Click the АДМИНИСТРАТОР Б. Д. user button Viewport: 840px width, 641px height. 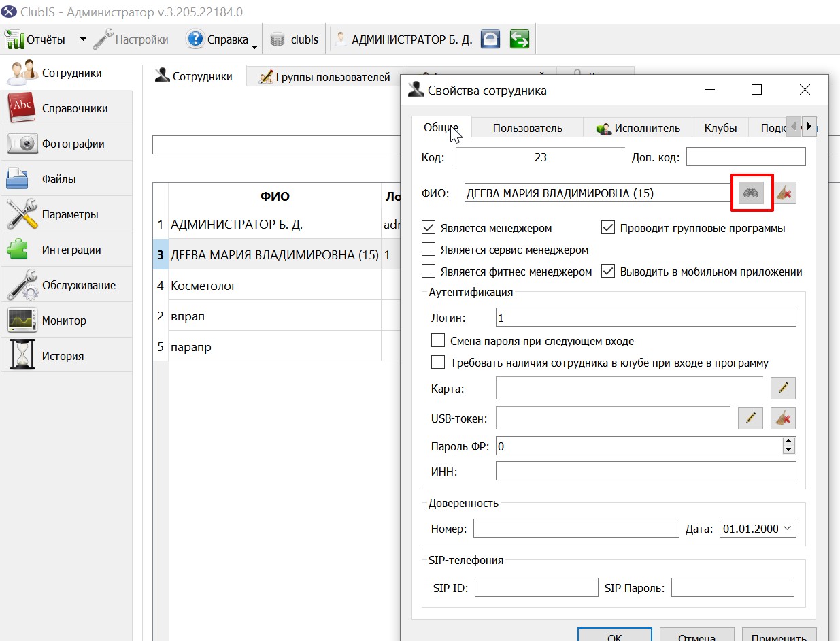point(403,39)
